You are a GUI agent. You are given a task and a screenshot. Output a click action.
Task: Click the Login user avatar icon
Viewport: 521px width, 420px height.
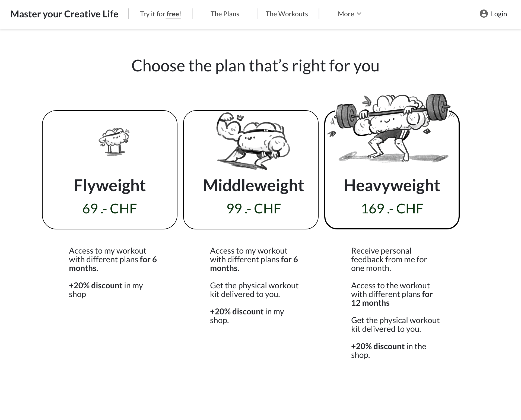(x=484, y=14)
